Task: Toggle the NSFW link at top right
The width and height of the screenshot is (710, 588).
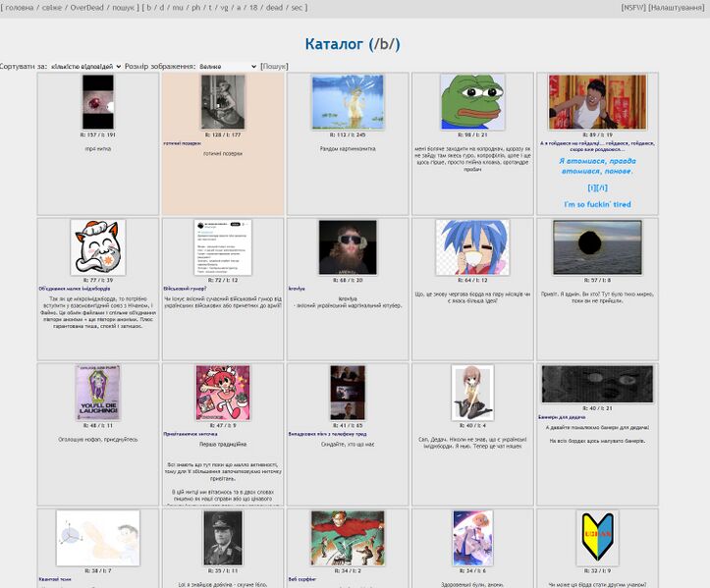Action: 633,8
